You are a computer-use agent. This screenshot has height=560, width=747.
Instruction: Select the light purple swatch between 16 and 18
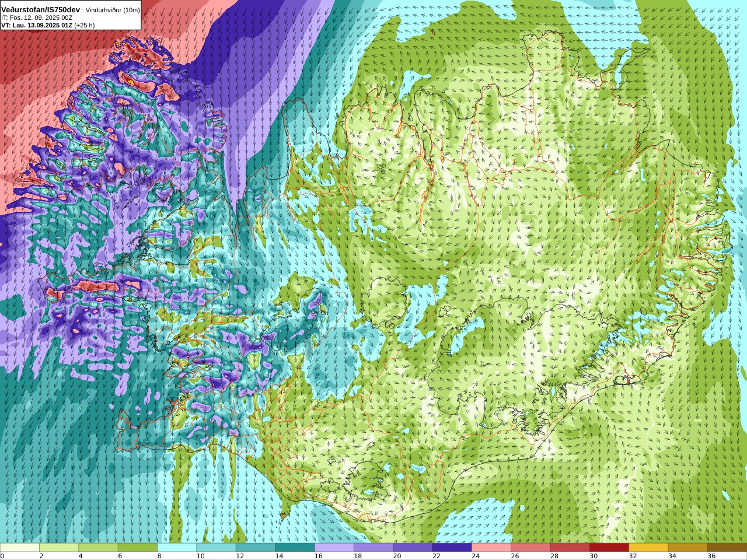(x=334, y=548)
